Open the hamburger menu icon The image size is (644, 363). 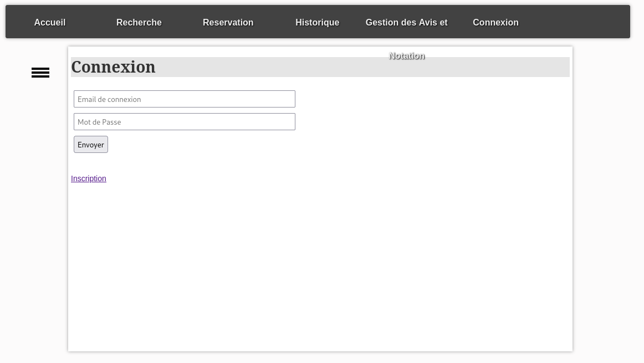tap(40, 73)
